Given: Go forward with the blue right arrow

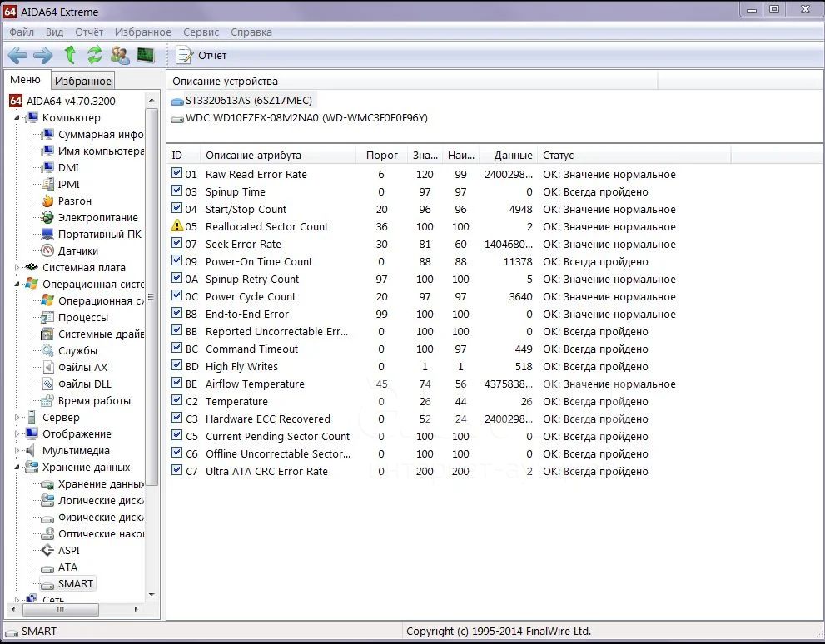Looking at the screenshot, I should [42, 55].
